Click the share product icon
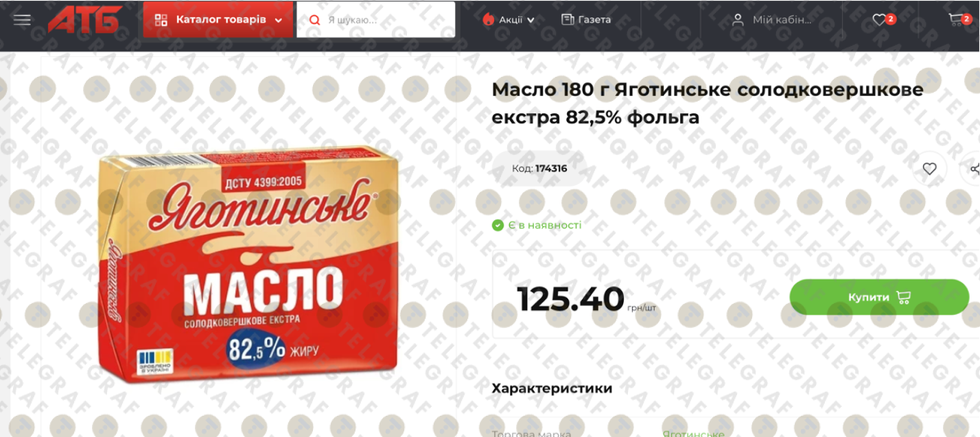Viewport: 980px width, 437px height. (974, 168)
